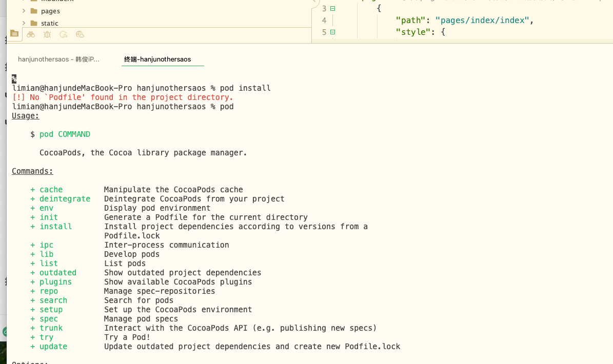Click the deintegrate command in terminal output
This screenshot has width=613, height=364.
point(65,199)
